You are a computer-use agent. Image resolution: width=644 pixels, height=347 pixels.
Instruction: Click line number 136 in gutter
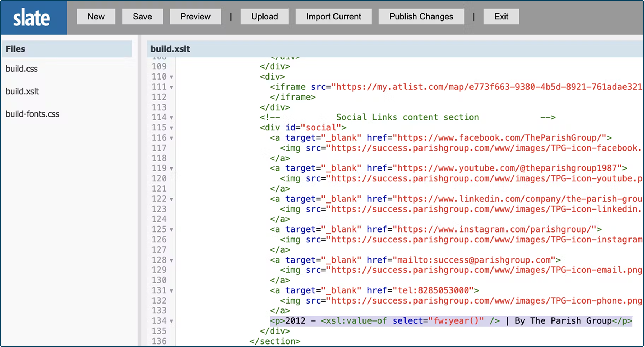(x=159, y=341)
